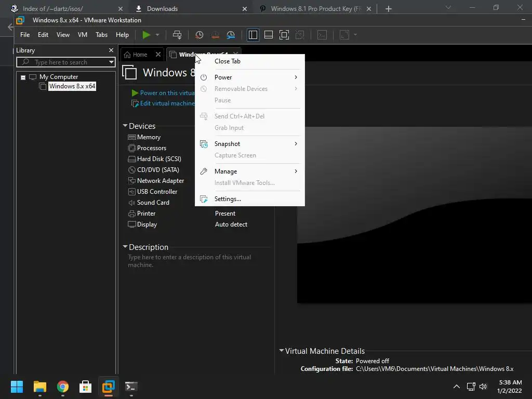This screenshot has width=532, height=399.
Task: Click Edit virtual machine settings link
Action: click(x=163, y=103)
